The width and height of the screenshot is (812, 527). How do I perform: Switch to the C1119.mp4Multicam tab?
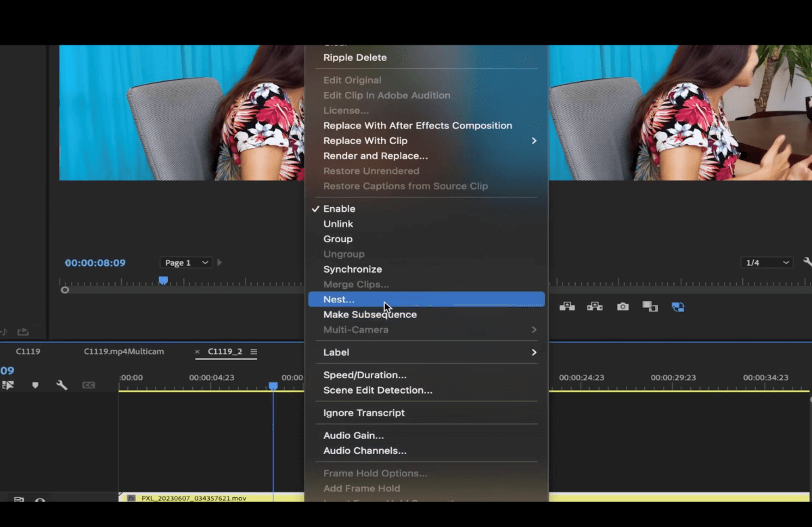(124, 352)
